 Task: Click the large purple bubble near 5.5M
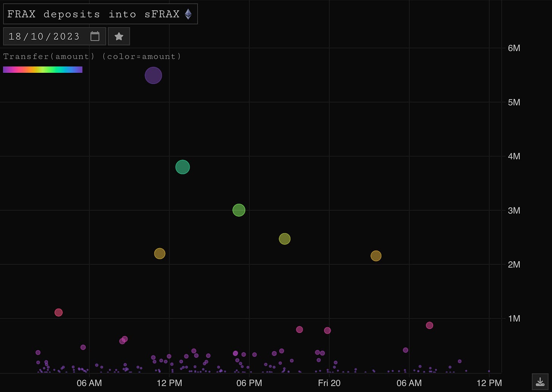[x=153, y=75]
